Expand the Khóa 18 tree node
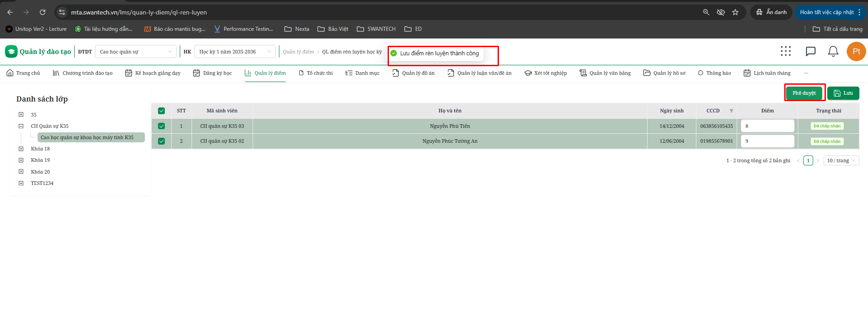 (21, 149)
